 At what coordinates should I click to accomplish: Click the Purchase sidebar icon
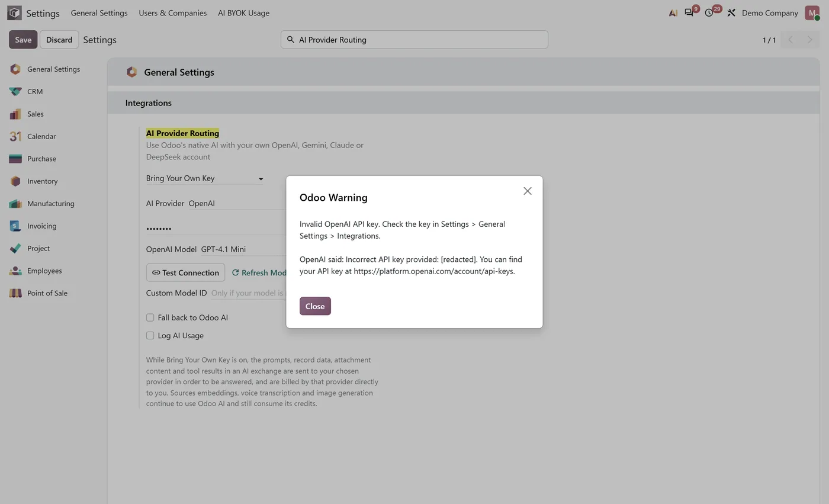click(15, 159)
